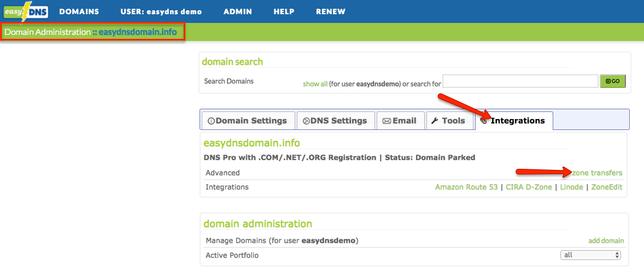Click the Status: Domain Parked text
This screenshot has width=644, height=278.
point(430,157)
